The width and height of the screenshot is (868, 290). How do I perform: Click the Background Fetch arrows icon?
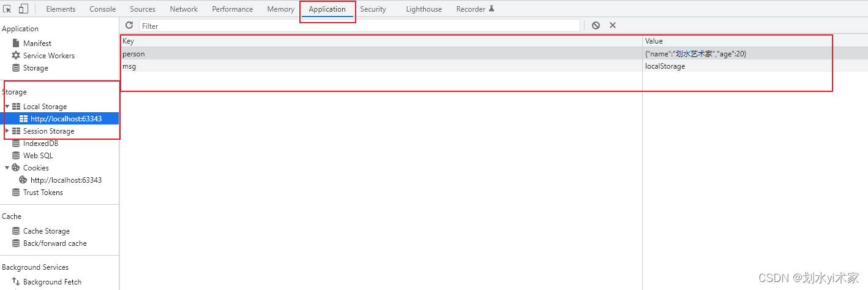coord(16,282)
